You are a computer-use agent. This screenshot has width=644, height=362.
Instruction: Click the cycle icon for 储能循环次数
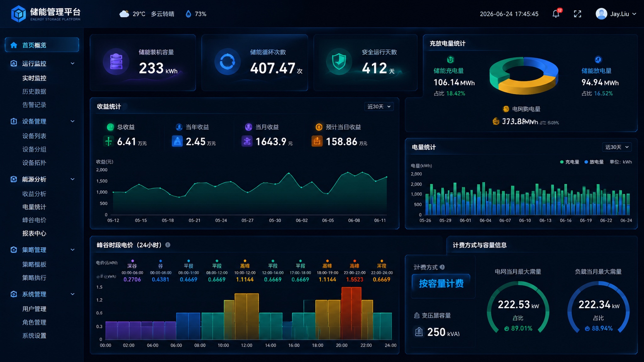[x=227, y=62]
